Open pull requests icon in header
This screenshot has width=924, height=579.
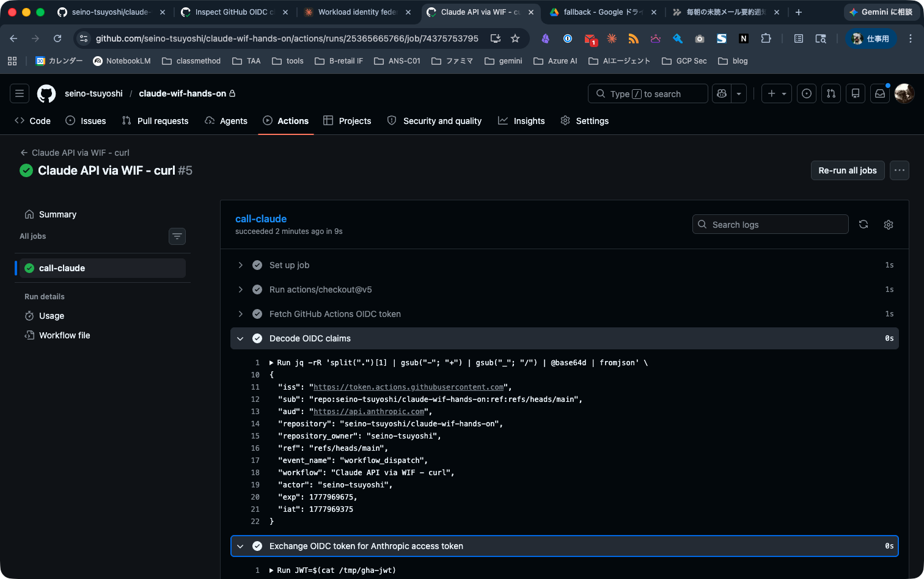(x=831, y=93)
